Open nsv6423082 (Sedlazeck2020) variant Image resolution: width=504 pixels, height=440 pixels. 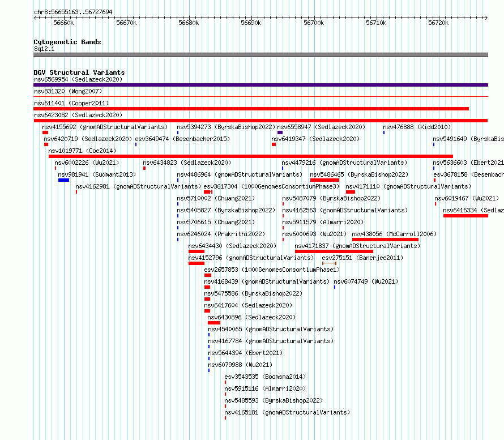click(78, 115)
